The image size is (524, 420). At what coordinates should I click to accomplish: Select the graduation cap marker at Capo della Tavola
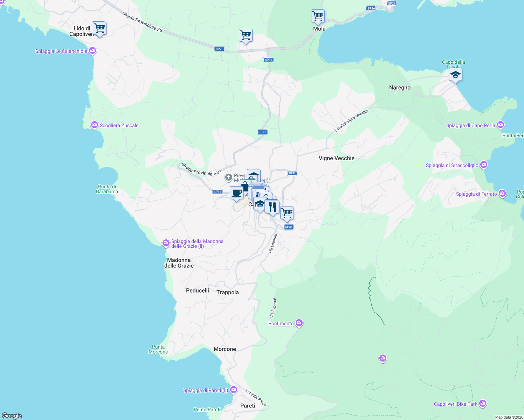click(x=455, y=75)
